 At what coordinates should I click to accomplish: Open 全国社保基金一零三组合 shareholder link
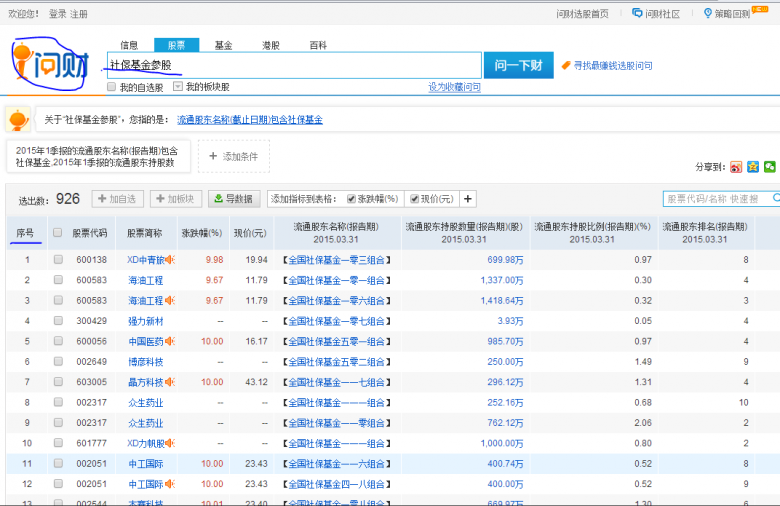337,260
